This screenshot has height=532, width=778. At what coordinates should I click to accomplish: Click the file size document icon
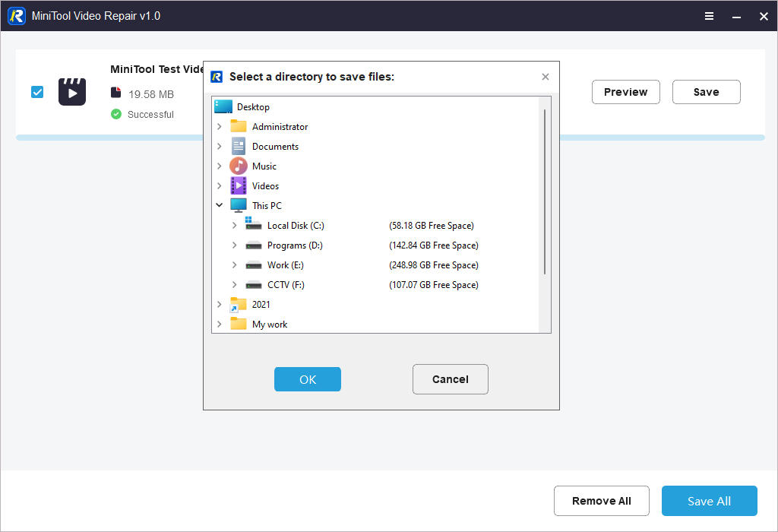(x=115, y=92)
